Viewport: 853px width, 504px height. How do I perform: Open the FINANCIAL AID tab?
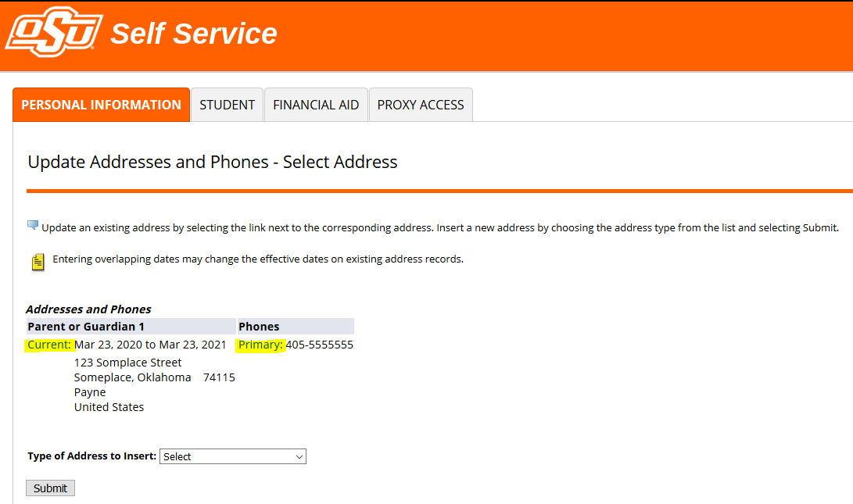(x=316, y=104)
